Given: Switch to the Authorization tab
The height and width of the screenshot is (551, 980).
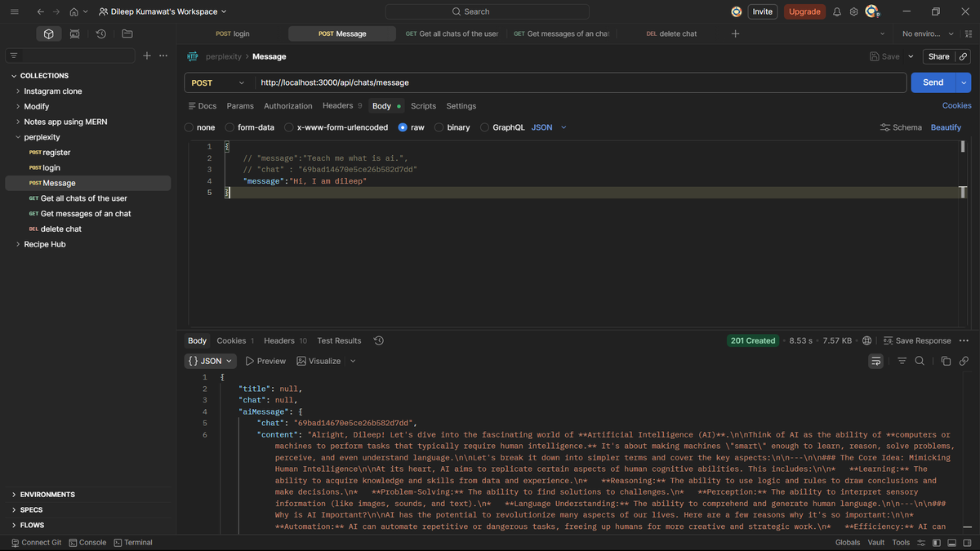Looking at the screenshot, I should coord(288,106).
